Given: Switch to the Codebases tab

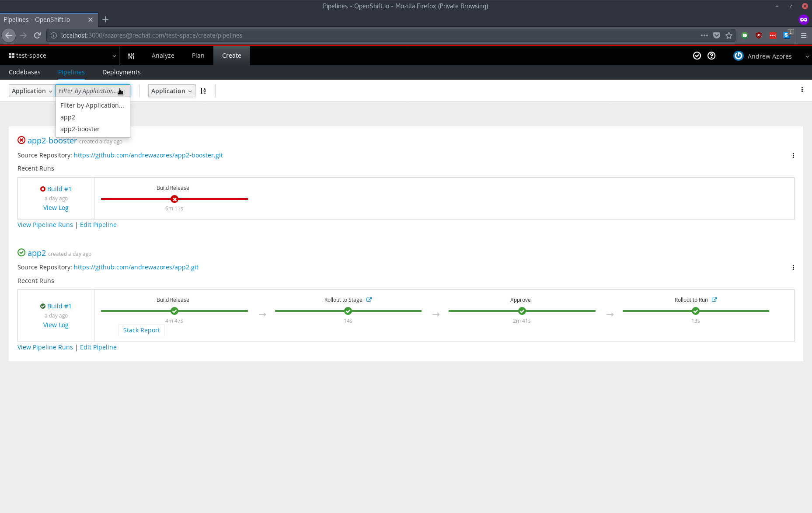Looking at the screenshot, I should click(x=24, y=72).
